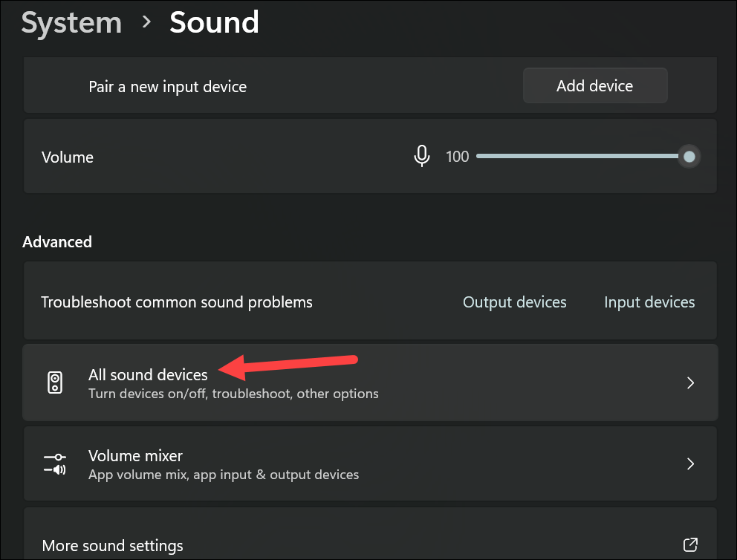This screenshot has width=737, height=560.
Task: Click the volume level value 100
Action: point(457,156)
